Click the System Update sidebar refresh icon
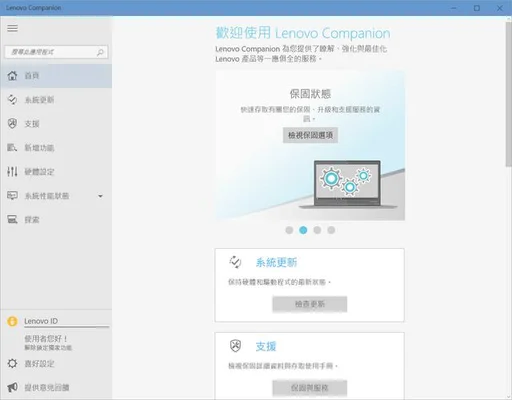Viewport: 512px width, 400px height. [12, 100]
